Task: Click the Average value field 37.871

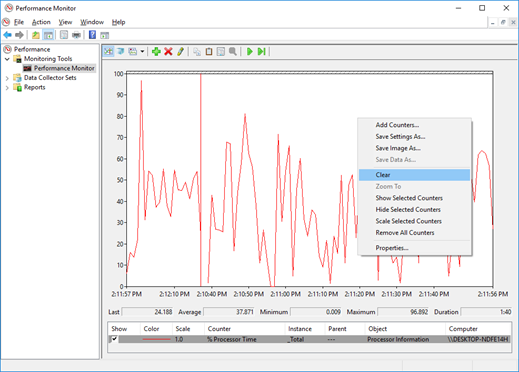Action: [229, 312]
